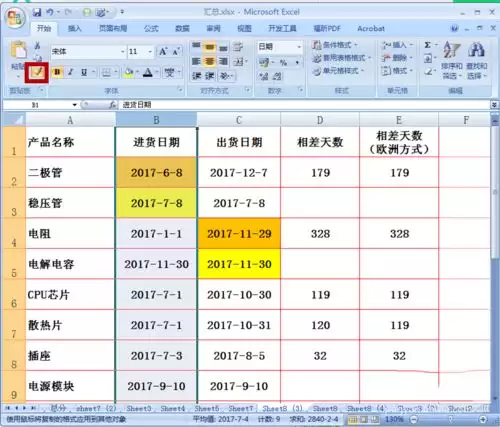
Task: Open the 公式 ribbon tab
Action: pos(151,28)
